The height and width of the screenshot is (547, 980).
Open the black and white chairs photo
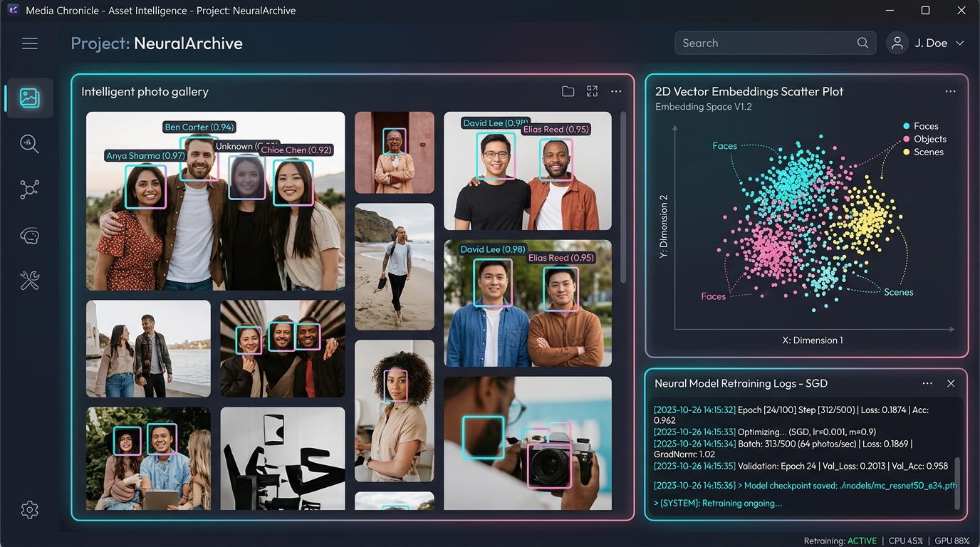(283, 459)
